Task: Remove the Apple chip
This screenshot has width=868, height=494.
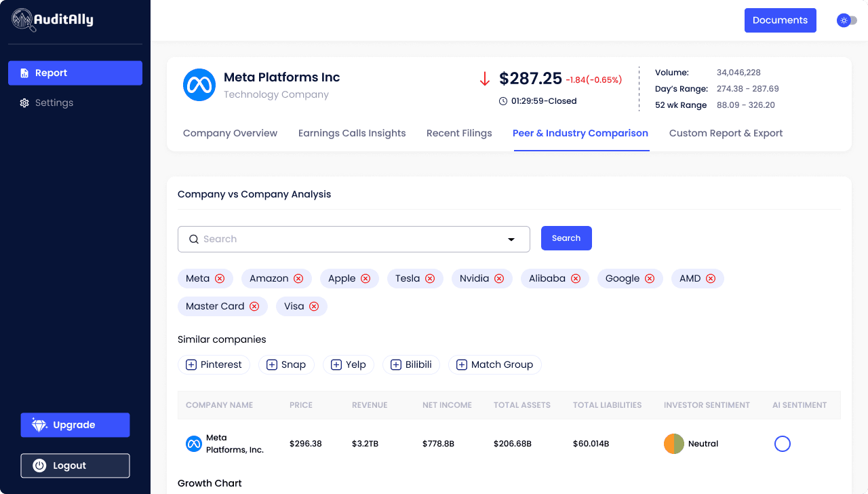Action: coord(366,278)
